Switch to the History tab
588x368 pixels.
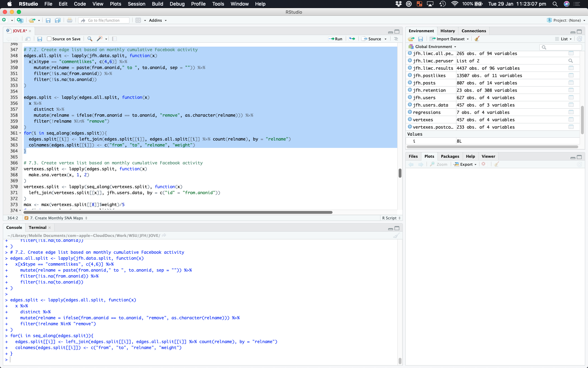tap(447, 31)
